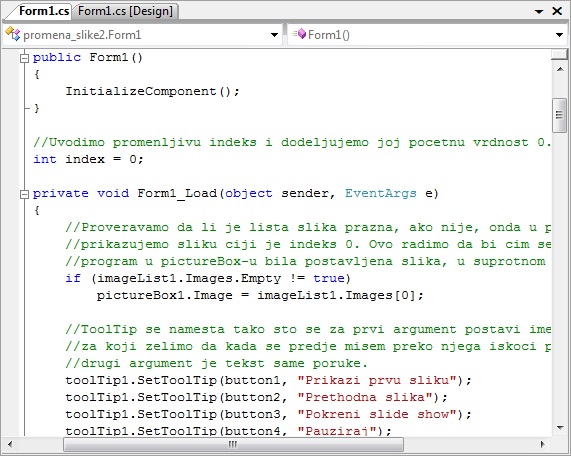Place cursor on InitializeComponent() line
This screenshot has height=456, width=571.
[153, 91]
